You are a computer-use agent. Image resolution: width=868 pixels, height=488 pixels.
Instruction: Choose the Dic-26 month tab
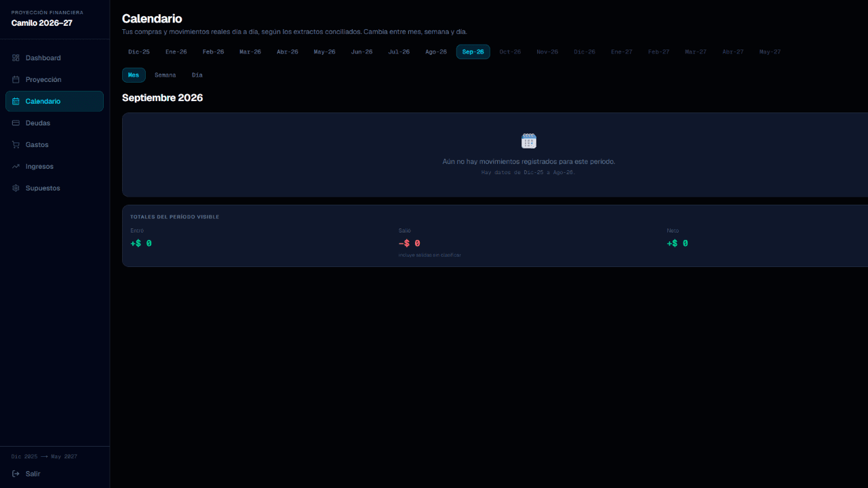click(585, 52)
